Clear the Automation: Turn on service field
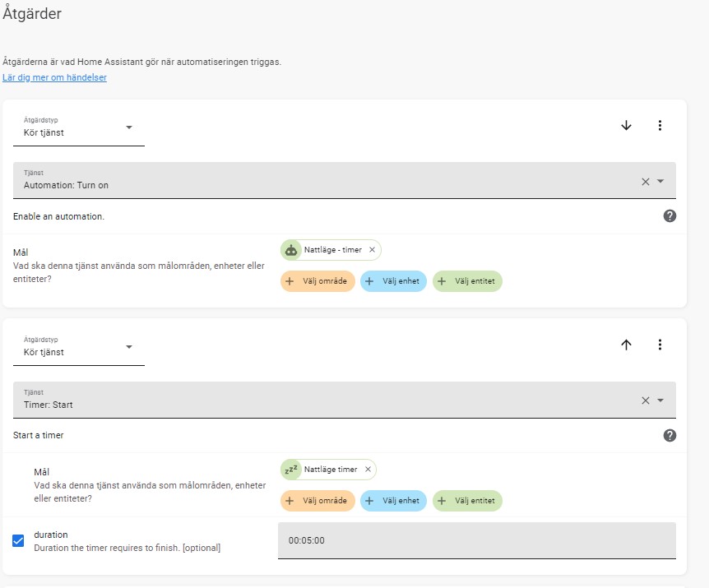The width and height of the screenshot is (709, 588). 645,181
